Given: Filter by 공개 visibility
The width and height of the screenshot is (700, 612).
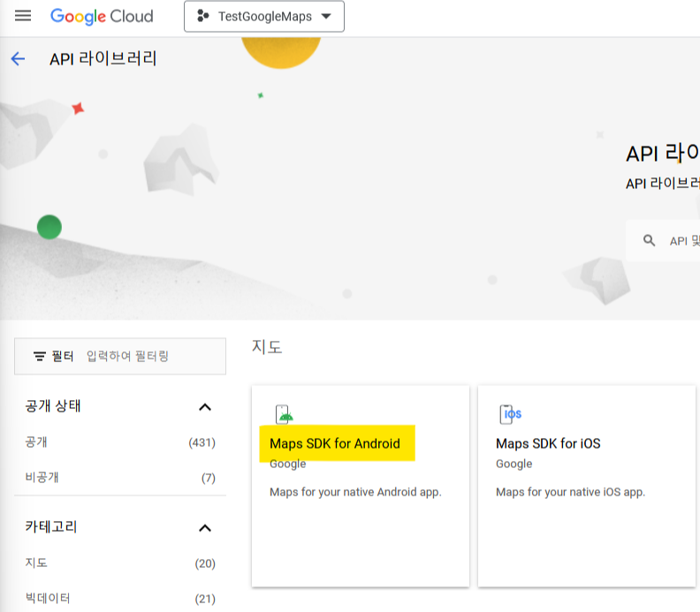Looking at the screenshot, I should [x=120, y=442].
